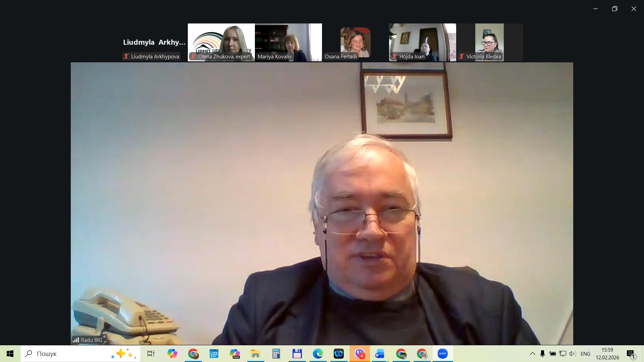Open Zoom icon in the taskbar
Image resolution: width=644 pixels, height=362 pixels.
pyautogui.click(x=442, y=354)
